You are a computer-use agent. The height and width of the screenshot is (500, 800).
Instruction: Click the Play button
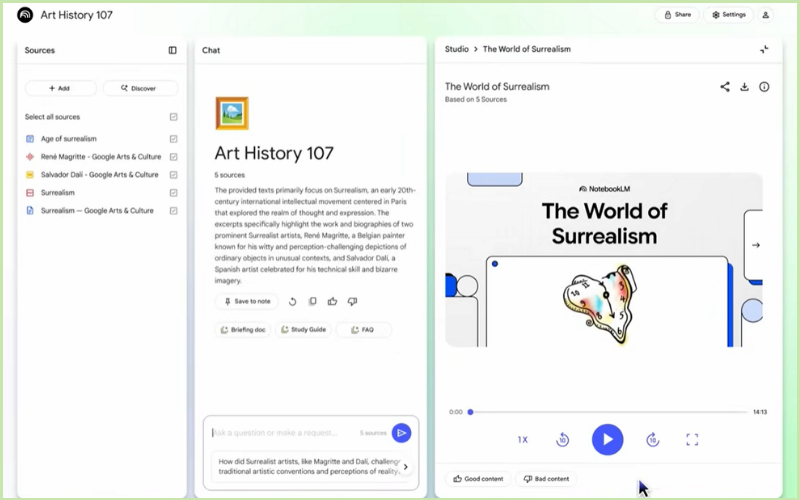click(607, 439)
